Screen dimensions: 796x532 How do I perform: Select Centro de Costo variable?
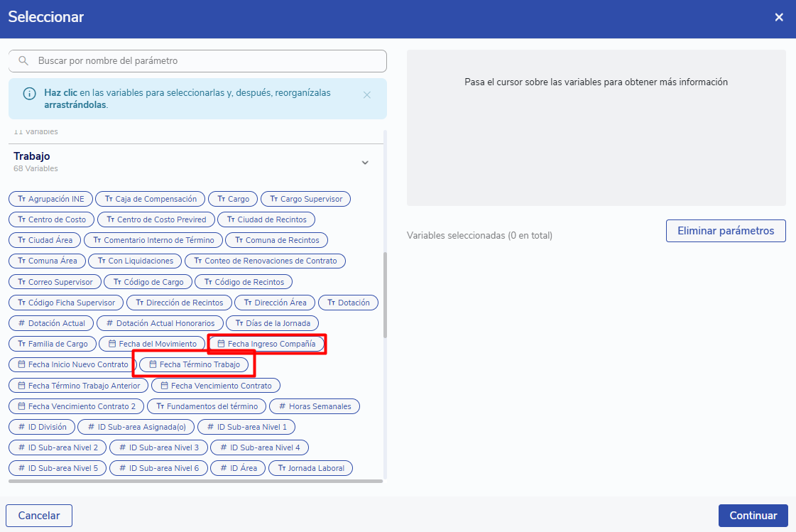[x=51, y=219]
